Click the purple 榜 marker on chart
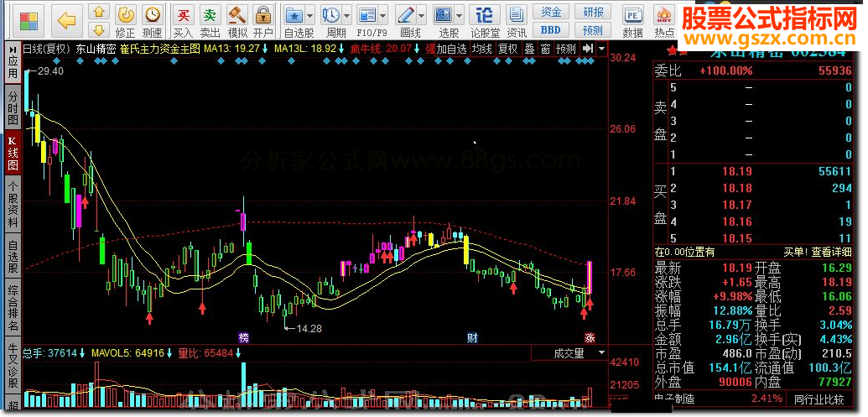This screenshot has height=417, width=868. 243,337
